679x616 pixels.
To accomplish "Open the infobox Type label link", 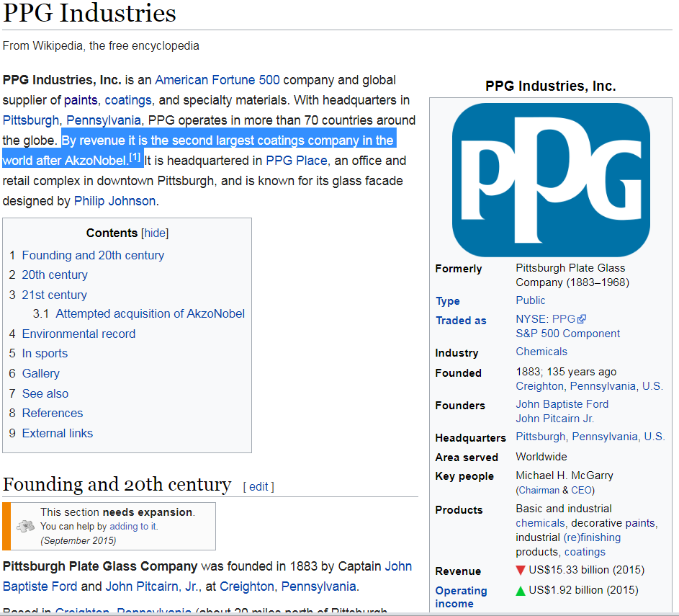I will pyautogui.click(x=448, y=301).
